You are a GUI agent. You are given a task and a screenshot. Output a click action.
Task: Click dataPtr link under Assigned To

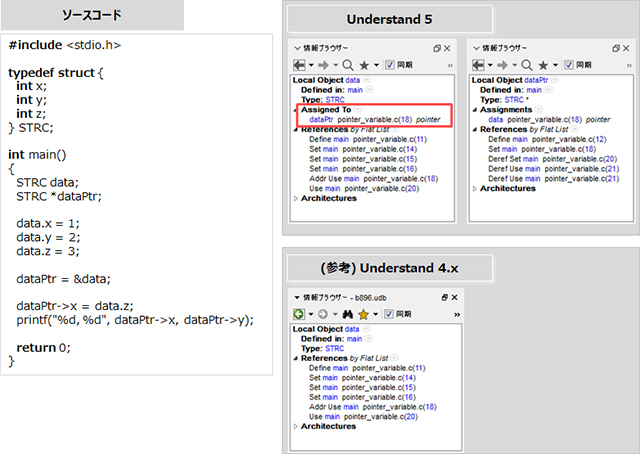point(321,120)
